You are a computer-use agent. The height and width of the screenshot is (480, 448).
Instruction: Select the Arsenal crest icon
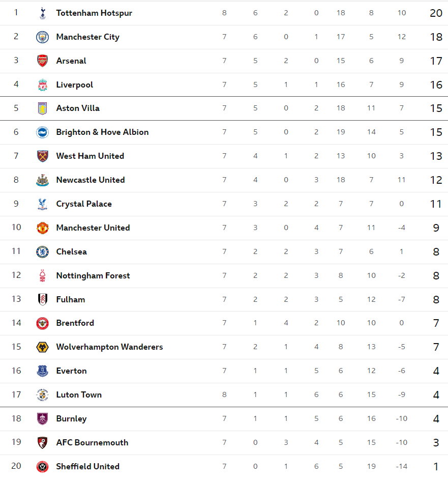coord(43,61)
